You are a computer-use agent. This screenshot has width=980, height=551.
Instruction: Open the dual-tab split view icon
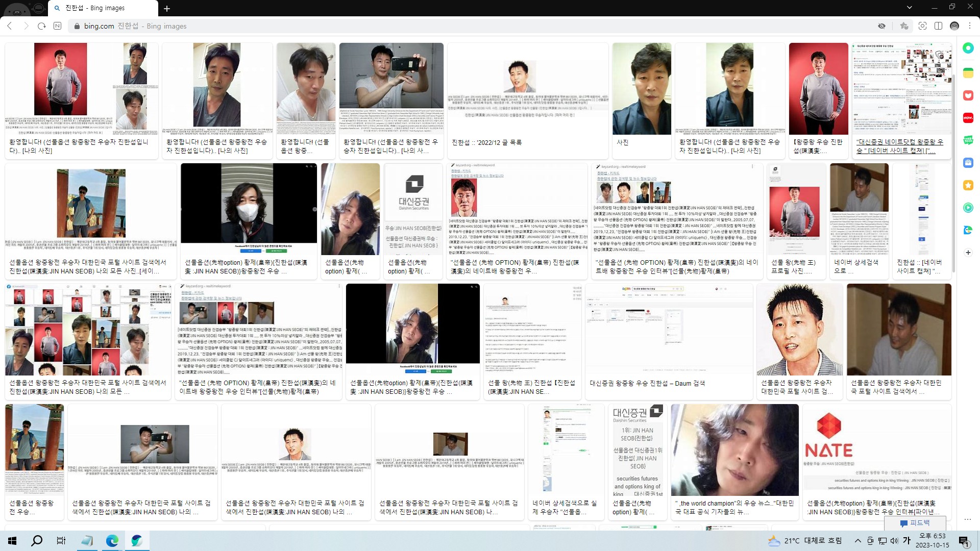coord(938,26)
